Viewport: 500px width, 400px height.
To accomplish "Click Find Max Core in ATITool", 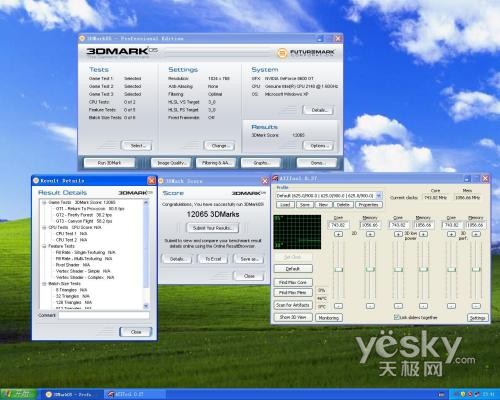I will click(x=293, y=283).
